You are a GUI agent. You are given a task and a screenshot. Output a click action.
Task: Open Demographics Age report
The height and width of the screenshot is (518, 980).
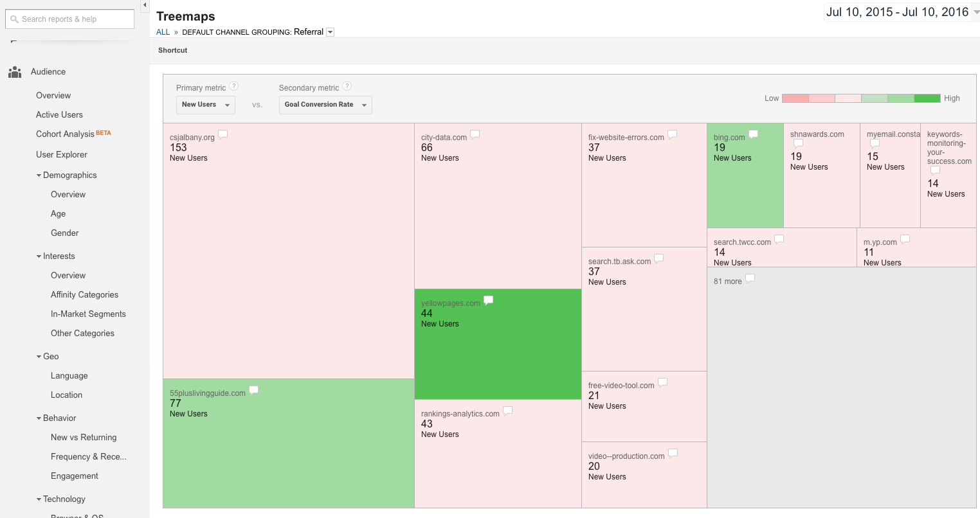pyautogui.click(x=58, y=213)
